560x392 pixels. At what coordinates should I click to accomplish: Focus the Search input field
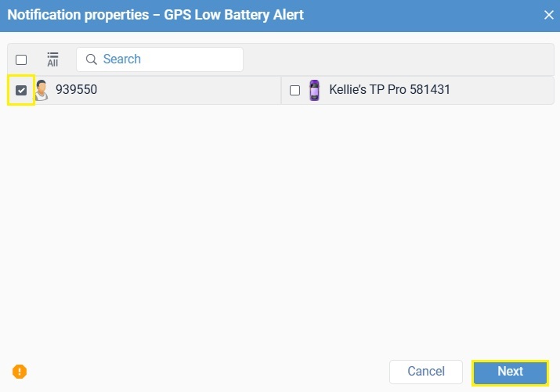coord(160,59)
